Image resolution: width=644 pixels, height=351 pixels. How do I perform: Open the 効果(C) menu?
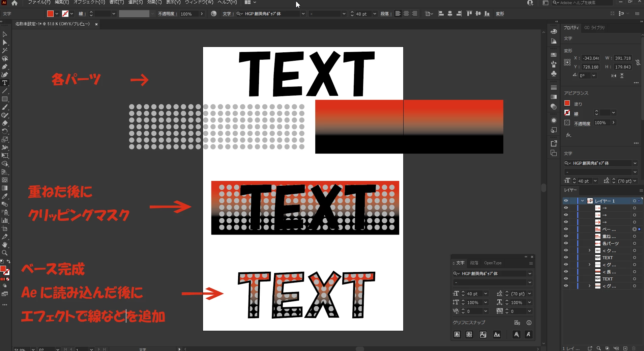154,2
